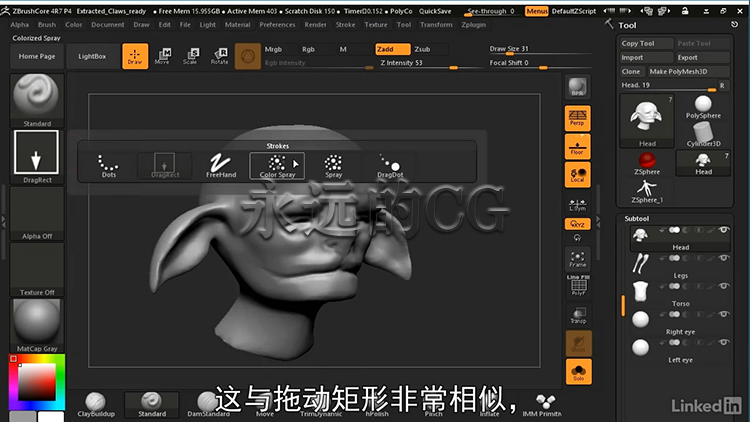Click the Import button
750x422 pixels.
tap(646, 57)
